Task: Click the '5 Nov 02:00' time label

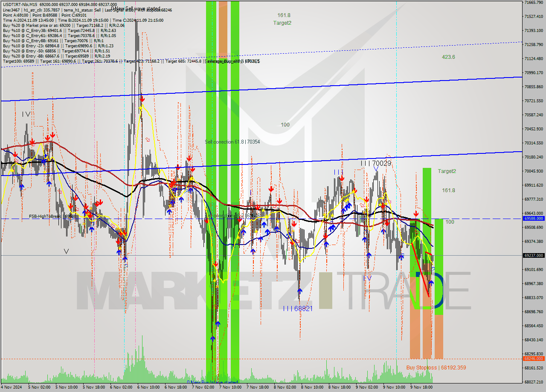Action: [x=39, y=388]
